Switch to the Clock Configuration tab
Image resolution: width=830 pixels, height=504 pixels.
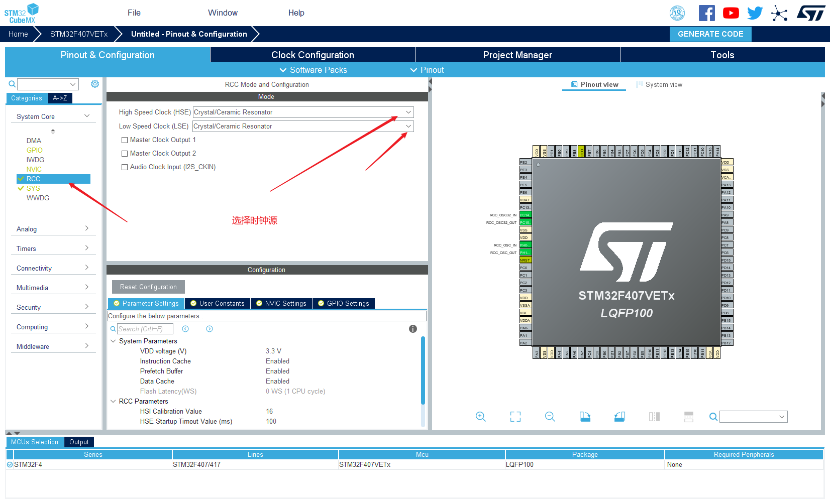click(313, 55)
